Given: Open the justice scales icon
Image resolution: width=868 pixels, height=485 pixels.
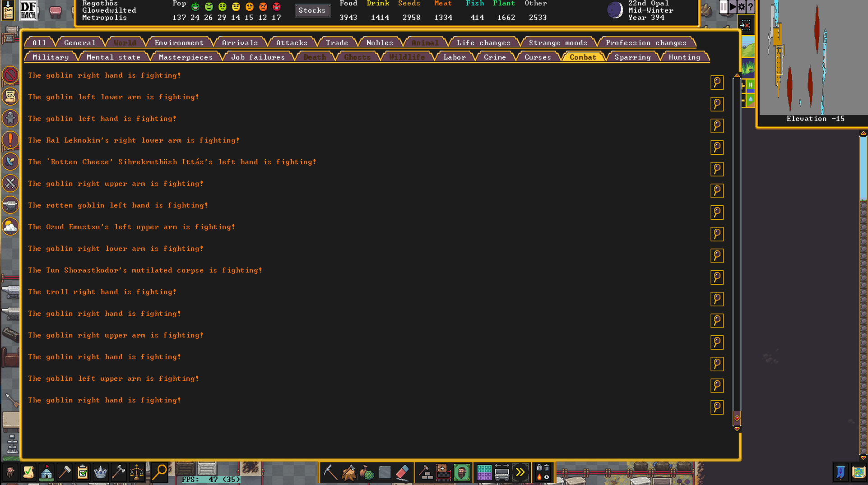Looking at the screenshot, I should click(137, 472).
